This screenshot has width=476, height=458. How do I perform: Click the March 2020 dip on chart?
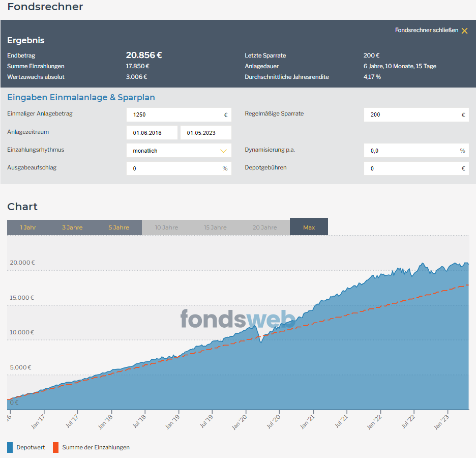tap(261, 341)
